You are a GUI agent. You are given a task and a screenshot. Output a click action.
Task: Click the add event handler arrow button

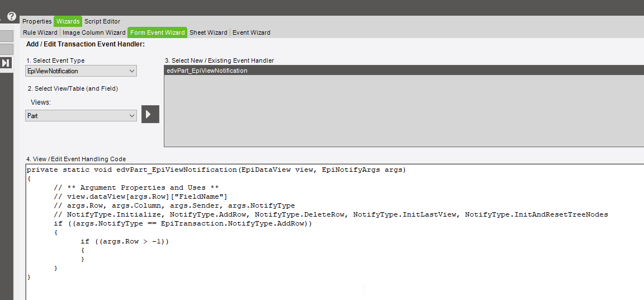150,114
